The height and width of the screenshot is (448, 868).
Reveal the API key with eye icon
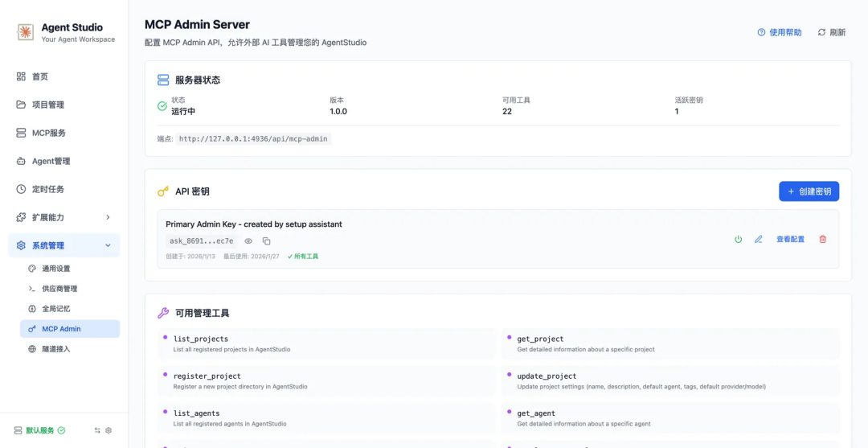point(248,240)
